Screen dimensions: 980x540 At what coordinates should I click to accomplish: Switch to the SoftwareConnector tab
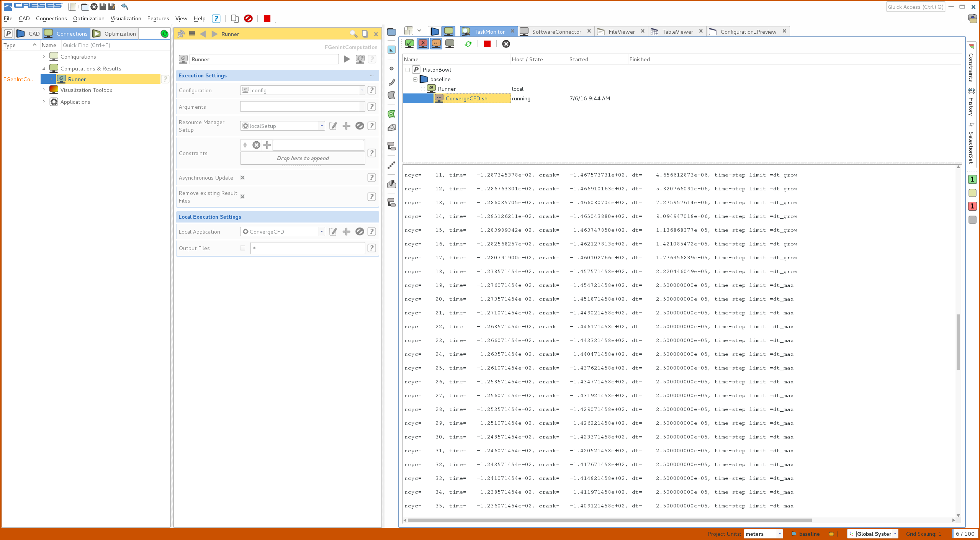click(x=556, y=32)
